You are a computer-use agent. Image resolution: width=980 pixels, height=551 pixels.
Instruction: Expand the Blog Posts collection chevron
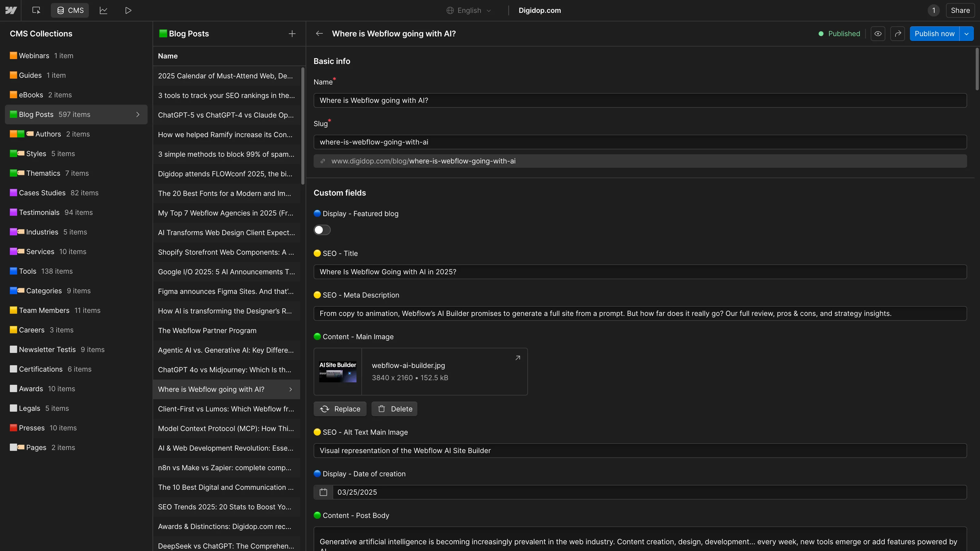(138, 114)
